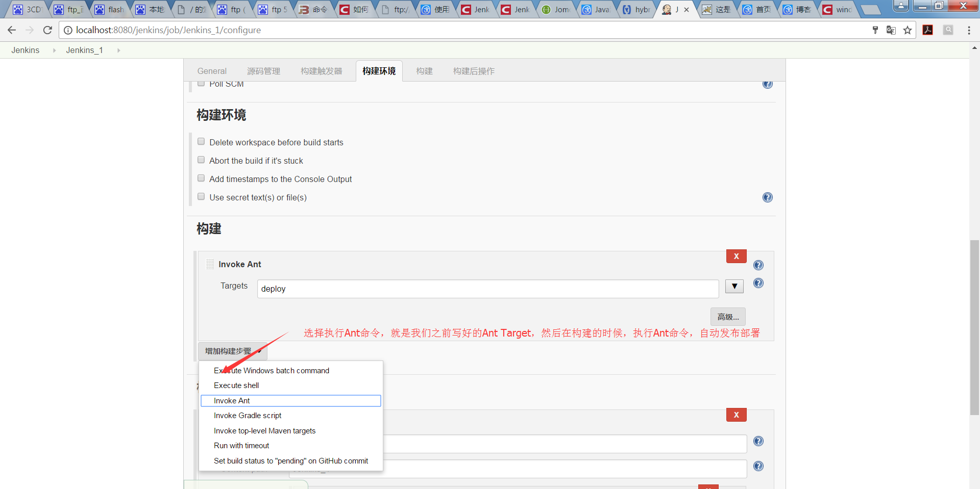980x489 pixels.
Task: Switch to the 源码管理 tab
Action: click(263, 71)
